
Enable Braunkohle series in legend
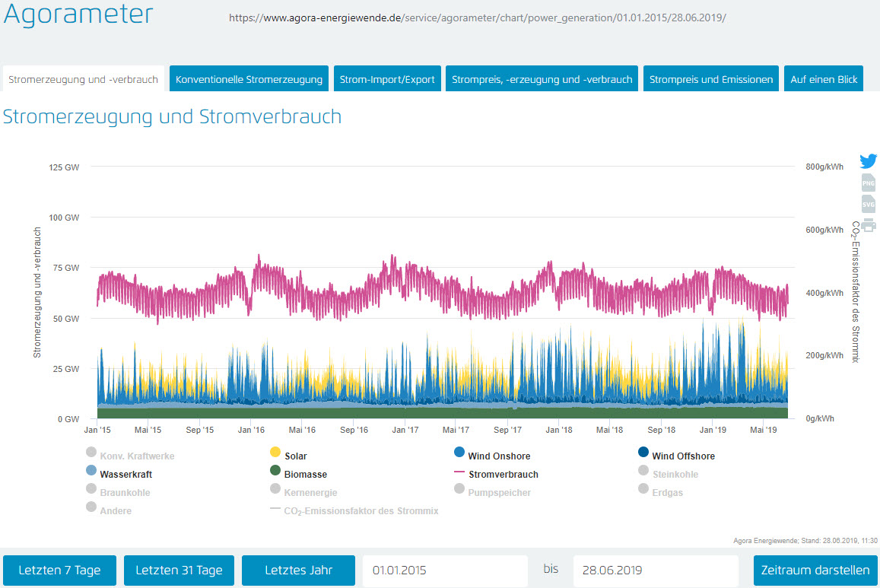125,492
